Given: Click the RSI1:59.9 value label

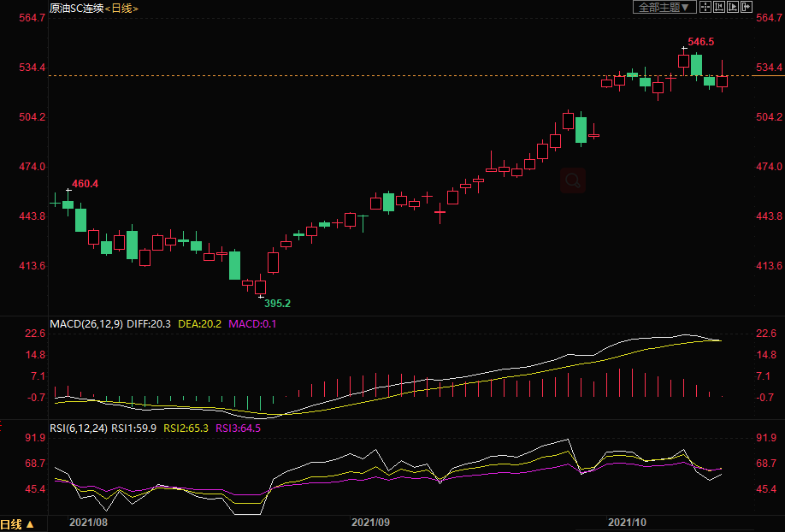Looking at the screenshot, I should [133, 428].
